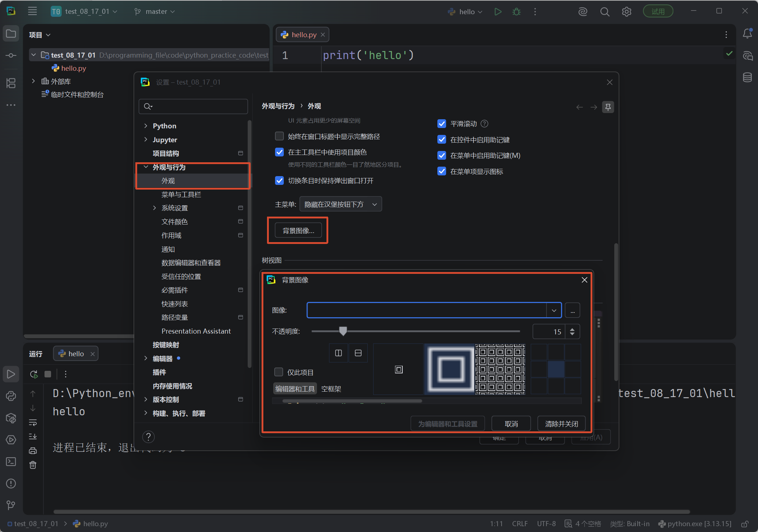Click the trial status button
Image resolution: width=758 pixels, height=532 pixels.
[658, 12]
